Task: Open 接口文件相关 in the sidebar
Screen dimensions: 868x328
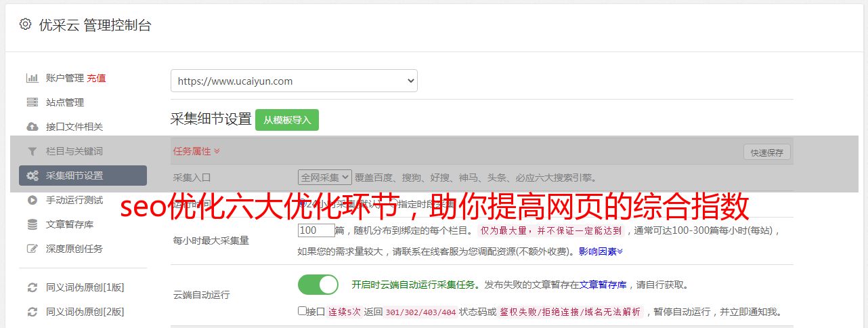Action: pyautogui.click(x=74, y=127)
